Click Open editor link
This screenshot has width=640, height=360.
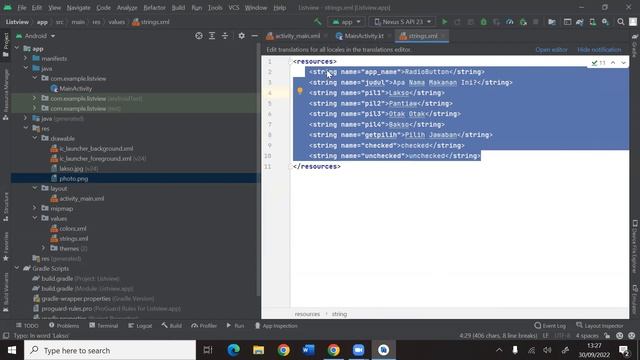[551, 49]
